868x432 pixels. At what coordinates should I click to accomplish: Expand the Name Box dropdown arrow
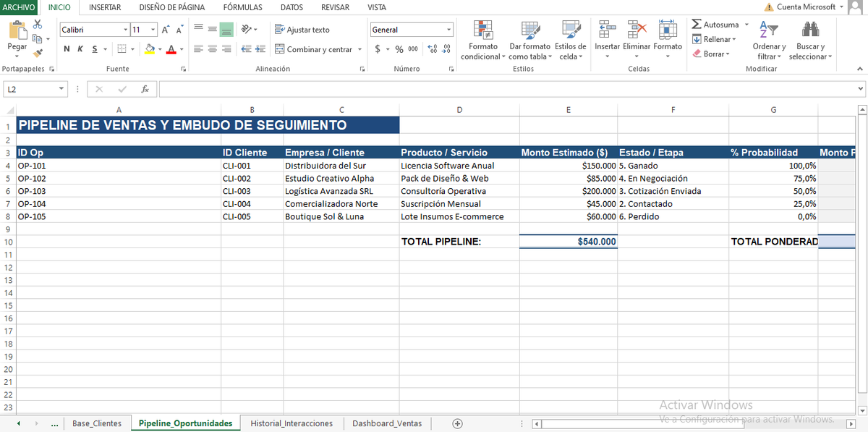click(61, 89)
